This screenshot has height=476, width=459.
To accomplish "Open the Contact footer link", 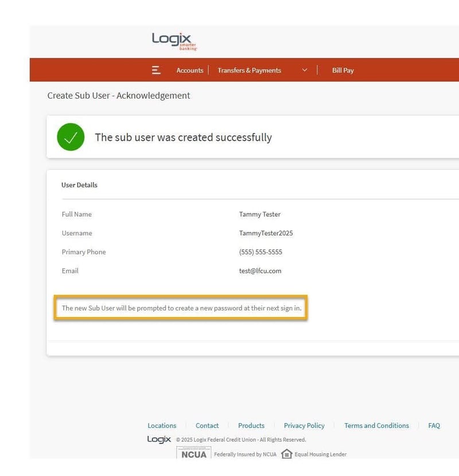I will [x=207, y=425].
